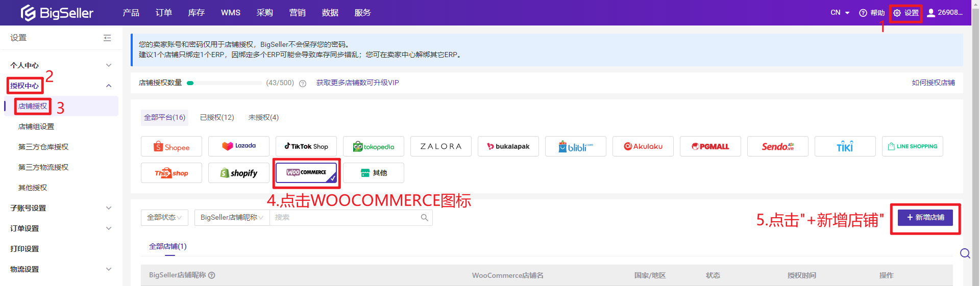Select the PGMALL platform card

tap(710, 146)
